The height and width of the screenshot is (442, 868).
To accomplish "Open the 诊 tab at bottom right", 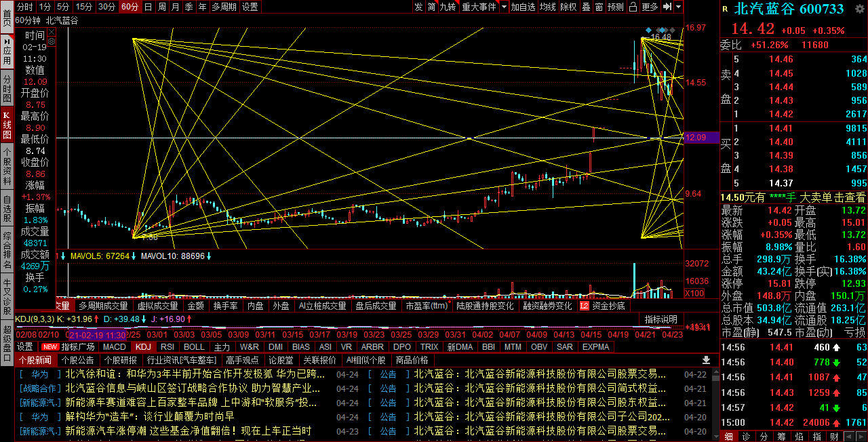I will click(746, 436).
